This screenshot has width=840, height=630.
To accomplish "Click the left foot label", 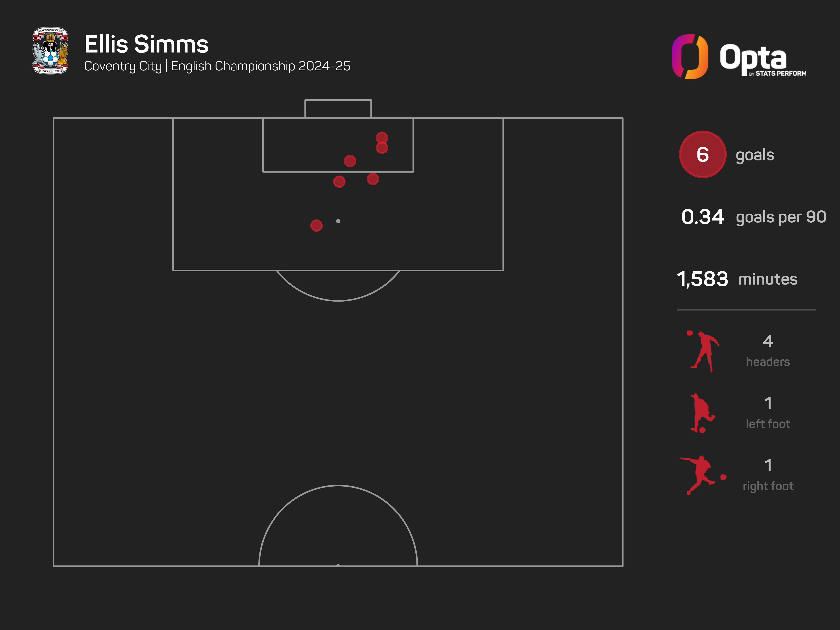I will click(x=768, y=424).
